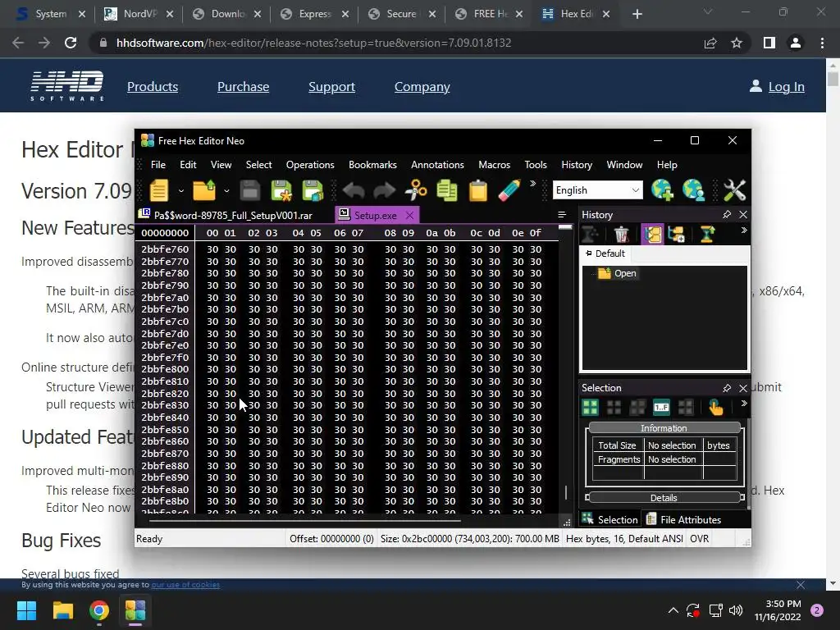Screen dimensions: 840x630
Task: Close the Selection panel
Action: click(x=743, y=388)
